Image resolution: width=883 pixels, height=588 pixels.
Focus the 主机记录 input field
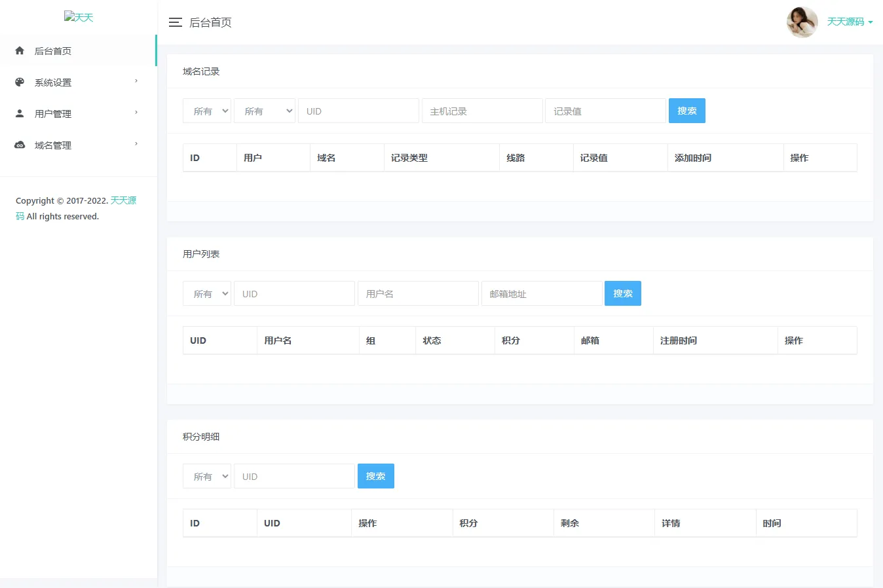(x=482, y=111)
